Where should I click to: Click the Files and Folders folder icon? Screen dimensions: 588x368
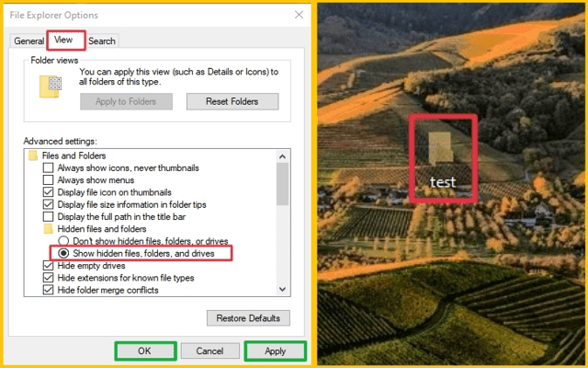point(33,155)
